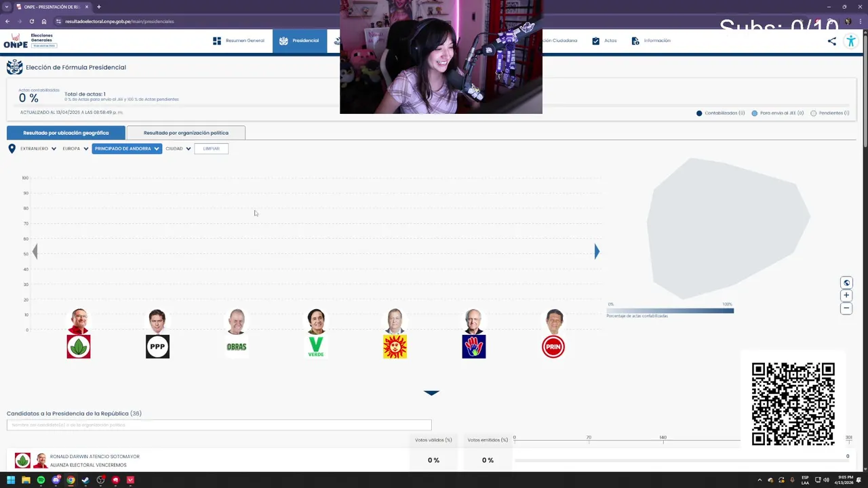868x488 pixels.
Task: Click the location pin icon
Action: click(12, 148)
